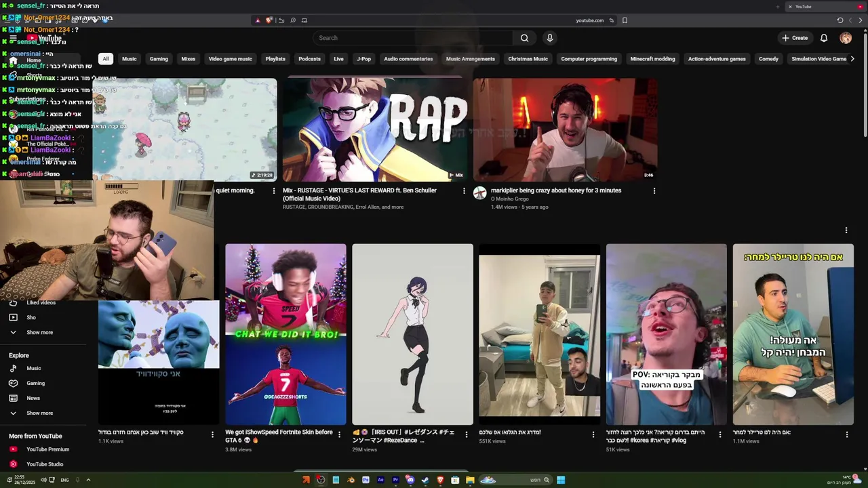Open Steam from the taskbar
Image resolution: width=868 pixels, height=488 pixels.
click(x=425, y=480)
